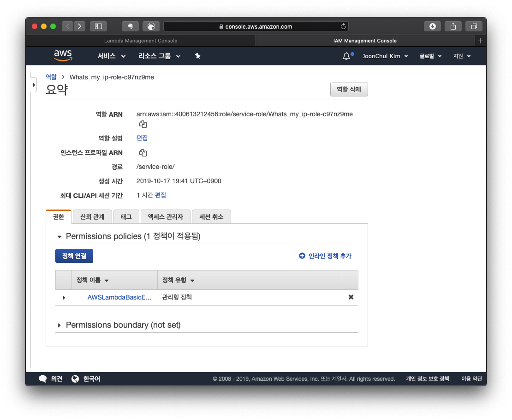
Task: Click the console.aws.amazon.com address bar
Action: tap(256, 26)
